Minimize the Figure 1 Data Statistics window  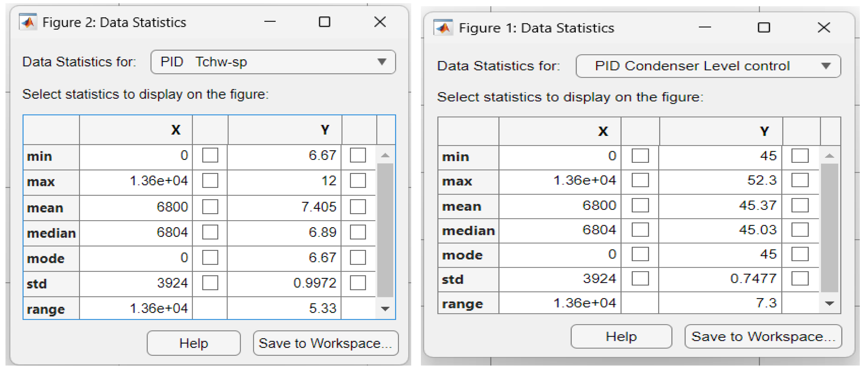click(x=705, y=27)
